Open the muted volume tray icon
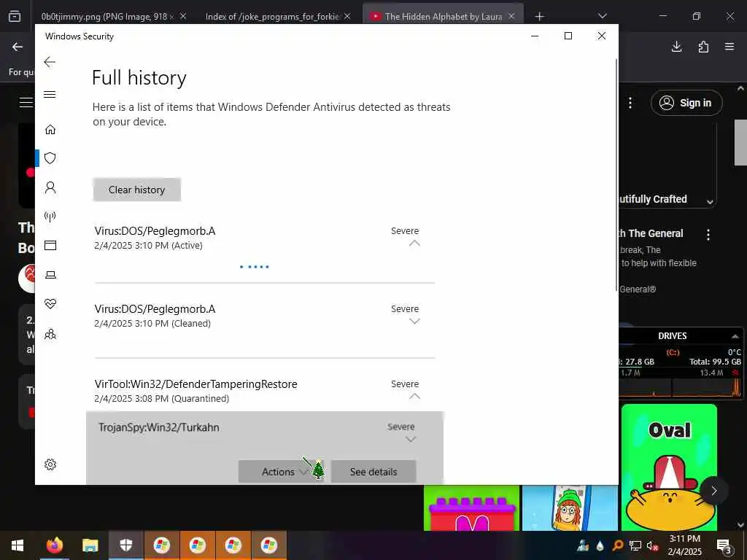Image resolution: width=747 pixels, height=560 pixels. [653, 546]
